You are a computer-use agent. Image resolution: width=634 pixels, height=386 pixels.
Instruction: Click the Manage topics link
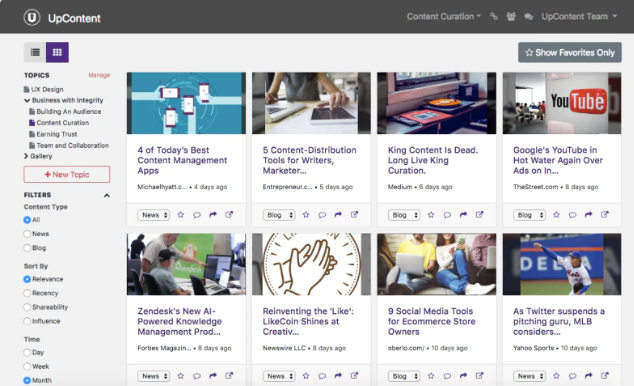click(99, 75)
